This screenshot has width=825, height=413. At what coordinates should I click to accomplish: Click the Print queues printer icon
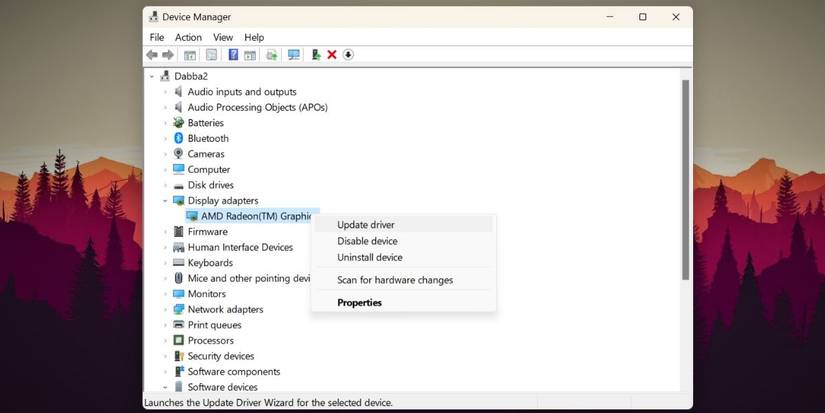(179, 325)
